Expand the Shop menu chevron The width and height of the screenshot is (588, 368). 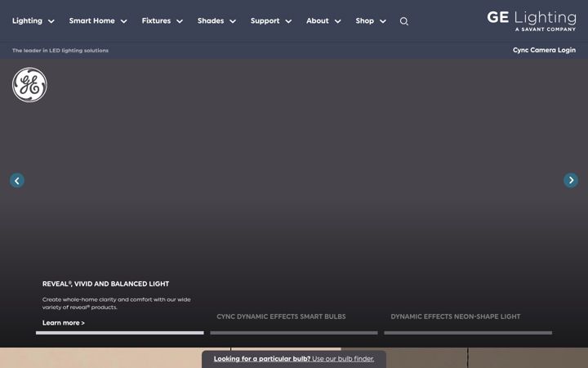coord(383,21)
